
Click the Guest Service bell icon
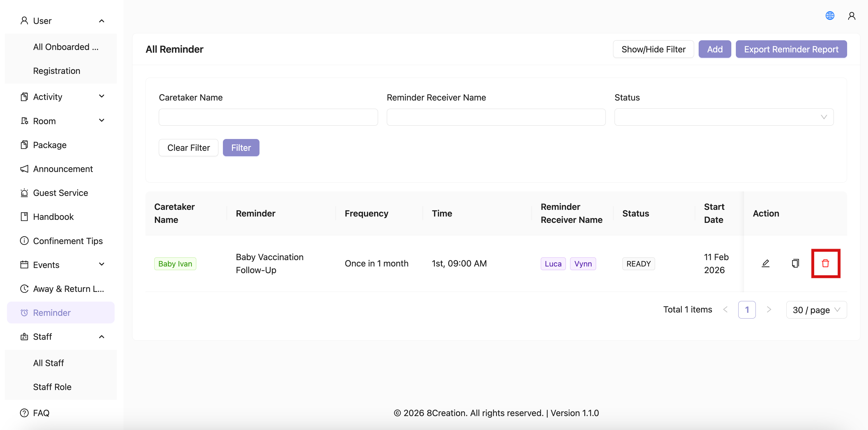click(x=24, y=193)
